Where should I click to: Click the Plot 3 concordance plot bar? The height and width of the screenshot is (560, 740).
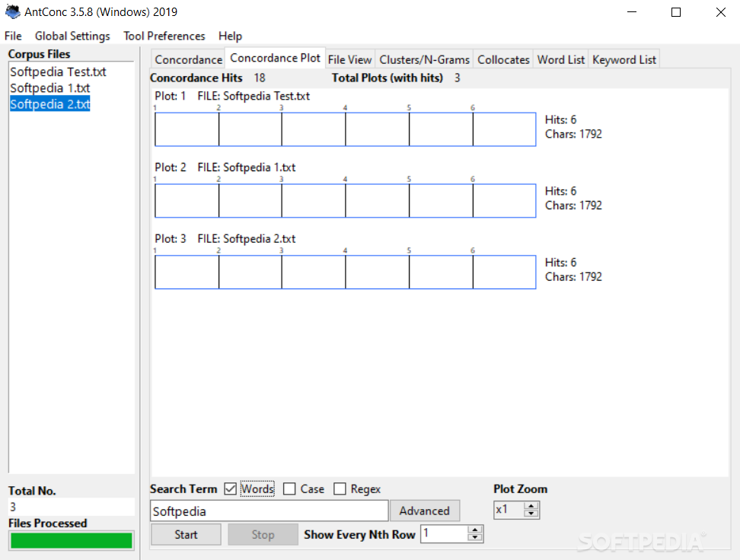point(346,272)
